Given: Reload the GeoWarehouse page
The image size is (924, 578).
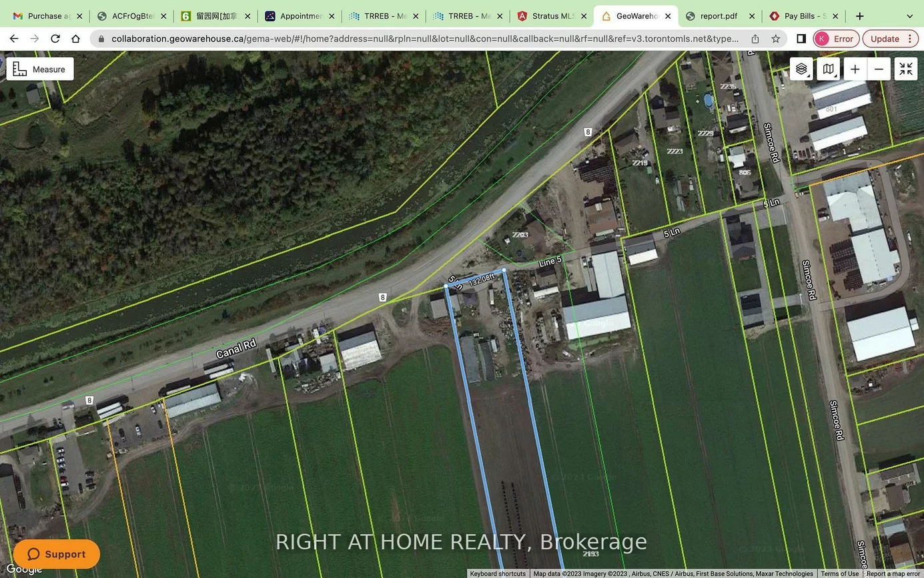Looking at the screenshot, I should point(55,38).
